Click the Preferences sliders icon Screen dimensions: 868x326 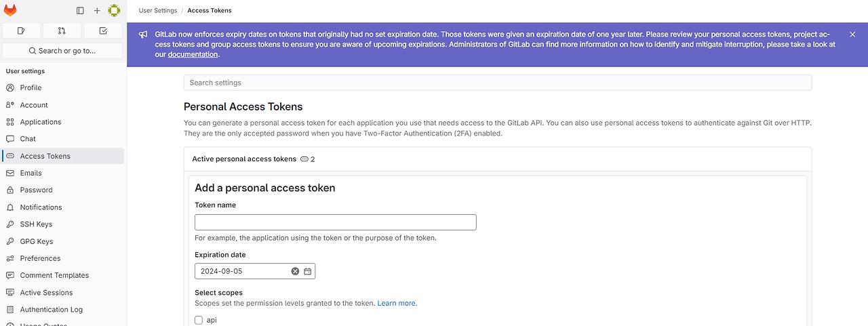10,258
